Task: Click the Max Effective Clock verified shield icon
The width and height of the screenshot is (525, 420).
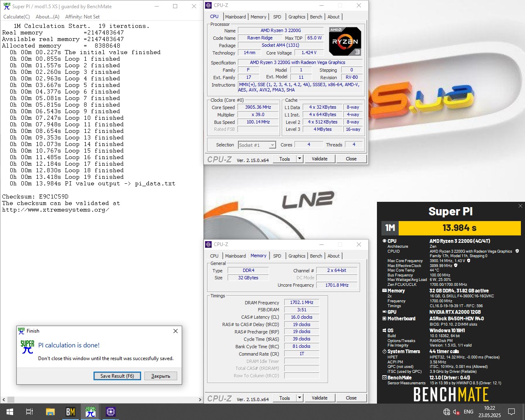Action: [456, 265]
